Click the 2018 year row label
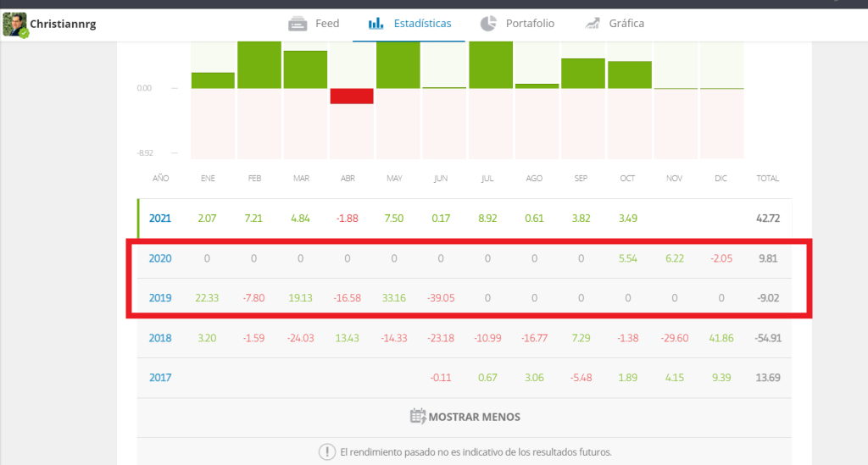 [160, 338]
